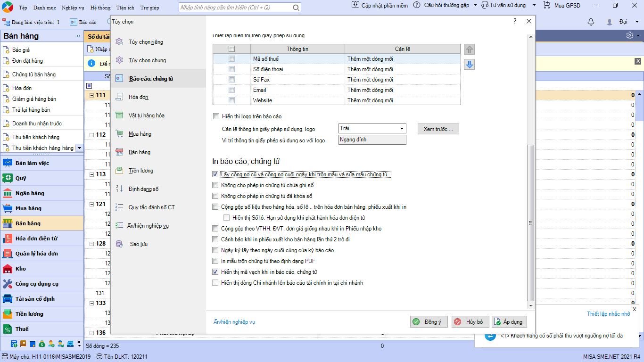Click the Kho warehouse icon in sidebar
This screenshot has width=644, height=362.
pos(8,269)
